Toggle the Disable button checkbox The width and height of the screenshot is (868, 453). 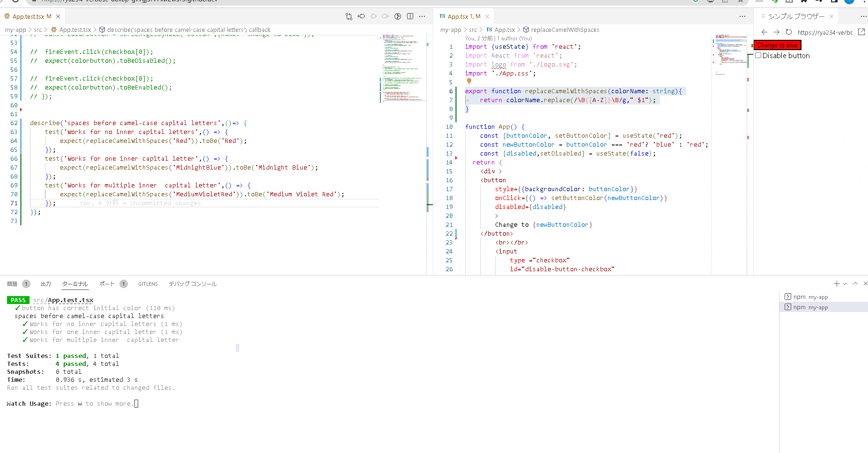(x=758, y=55)
